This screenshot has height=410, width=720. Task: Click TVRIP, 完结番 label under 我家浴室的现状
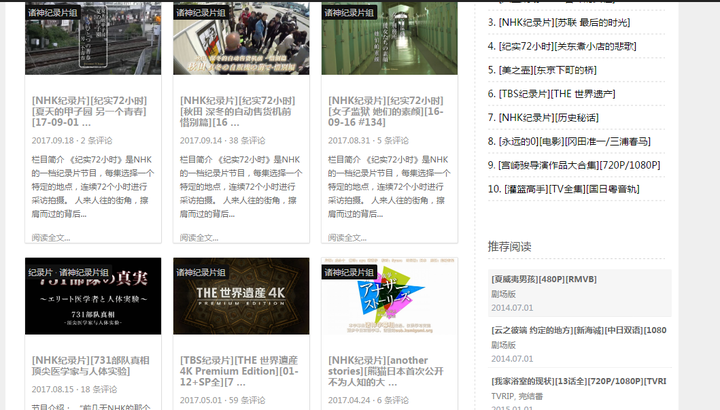tap(517, 396)
